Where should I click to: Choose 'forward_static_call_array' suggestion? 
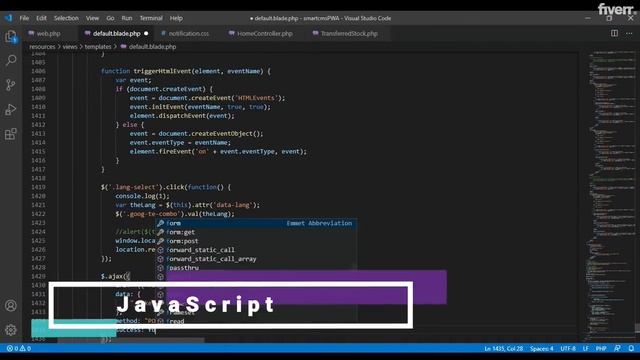point(256,259)
